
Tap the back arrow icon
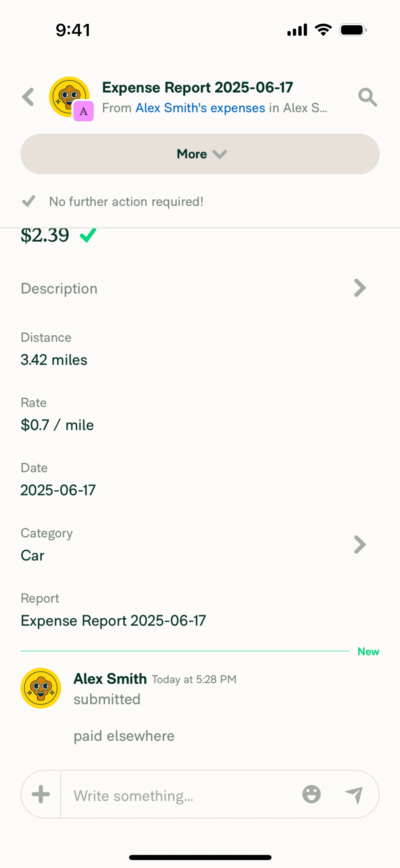[28, 97]
